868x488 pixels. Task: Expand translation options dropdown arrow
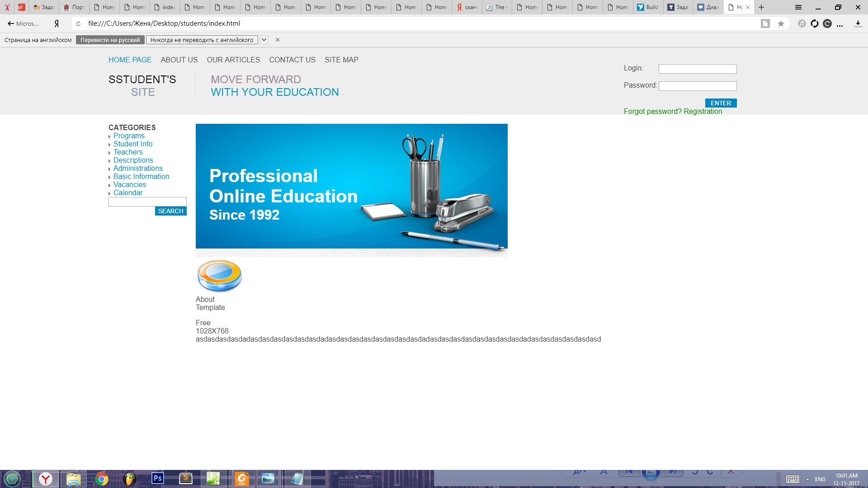point(264,40)
